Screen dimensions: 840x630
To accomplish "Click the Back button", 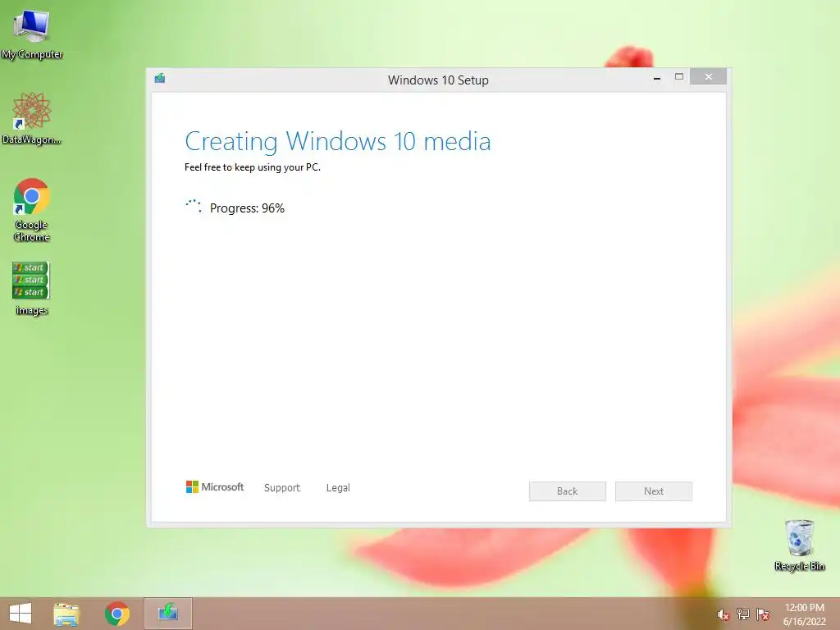I will [568, 491].
